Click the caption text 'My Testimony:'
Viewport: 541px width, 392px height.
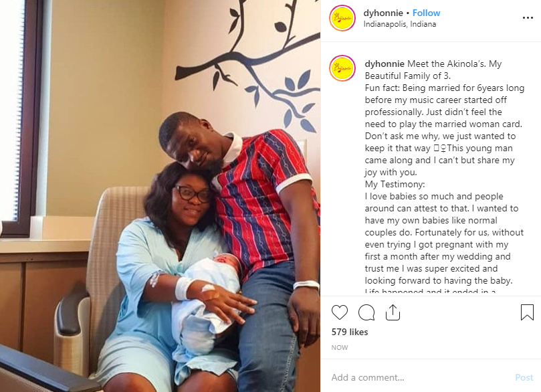point(395,184)
